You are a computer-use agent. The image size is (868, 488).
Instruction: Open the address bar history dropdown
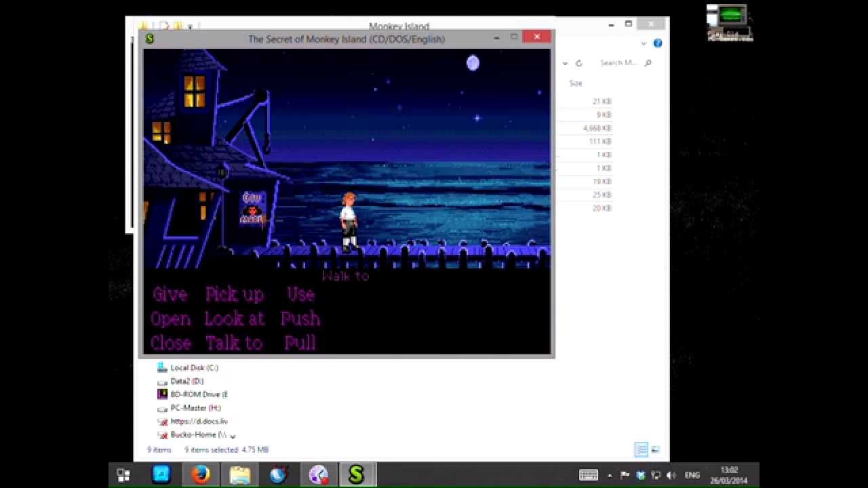click(x=565, y=63)
